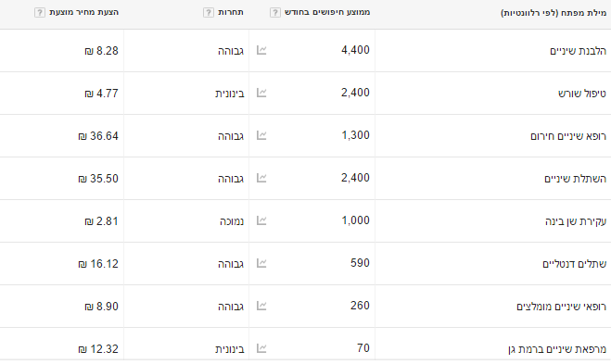Viewport: 611px width, 364px height.
Task: Open help question mark beside תחרות header
Action: 209,12
